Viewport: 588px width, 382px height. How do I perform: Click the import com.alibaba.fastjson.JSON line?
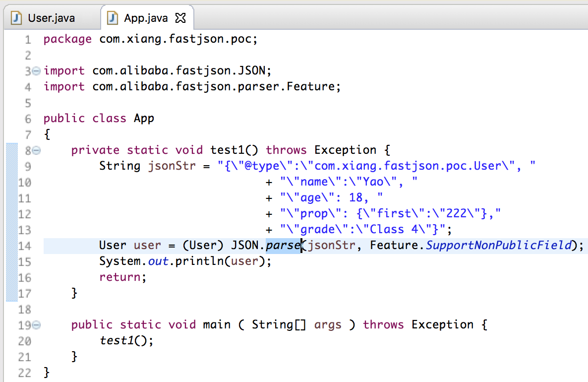pos(158,70)
